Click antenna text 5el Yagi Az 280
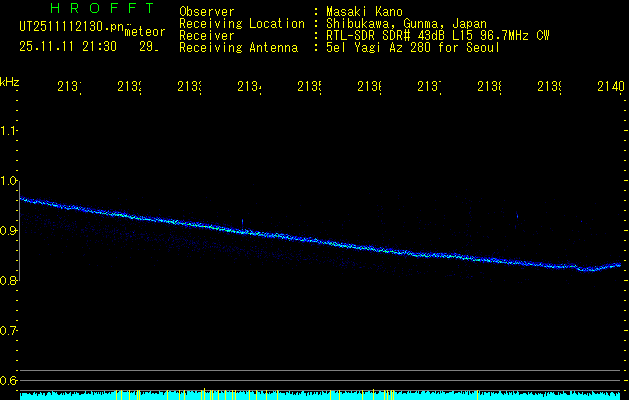 coord(380,48)
